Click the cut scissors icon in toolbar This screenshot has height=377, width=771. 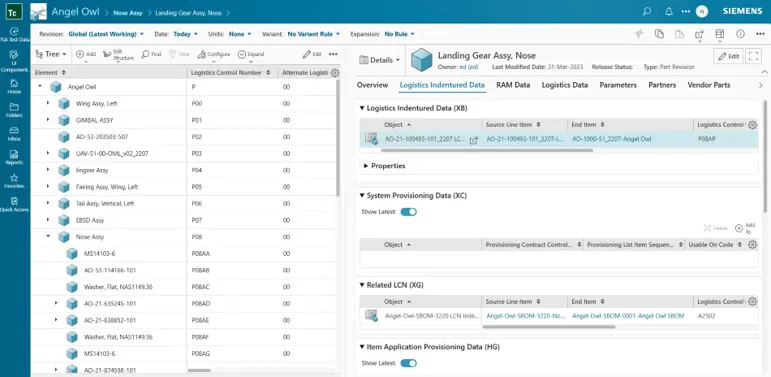pos(639,33)
